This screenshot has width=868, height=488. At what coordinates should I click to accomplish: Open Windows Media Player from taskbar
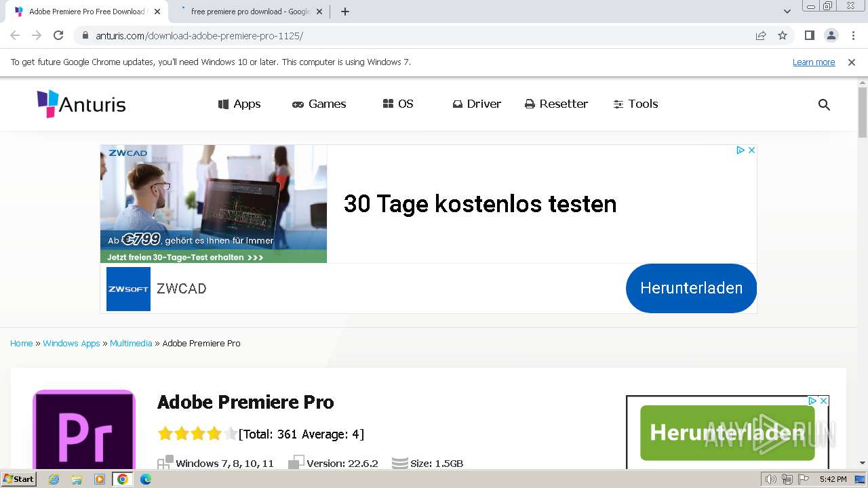point(100,479)
